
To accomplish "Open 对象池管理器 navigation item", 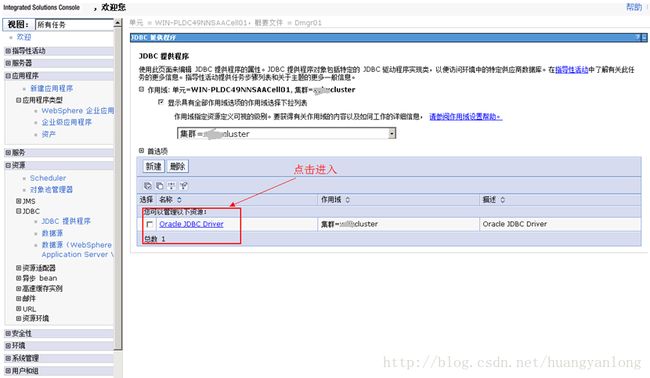I will coord(51,189).
